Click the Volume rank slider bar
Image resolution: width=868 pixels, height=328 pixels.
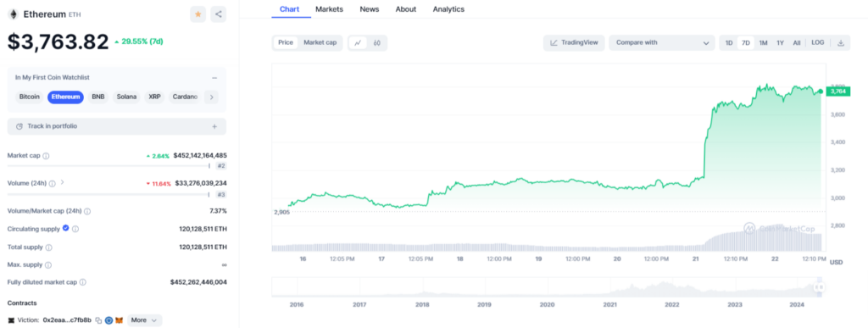pyautogui.click(x=109, y=194)
